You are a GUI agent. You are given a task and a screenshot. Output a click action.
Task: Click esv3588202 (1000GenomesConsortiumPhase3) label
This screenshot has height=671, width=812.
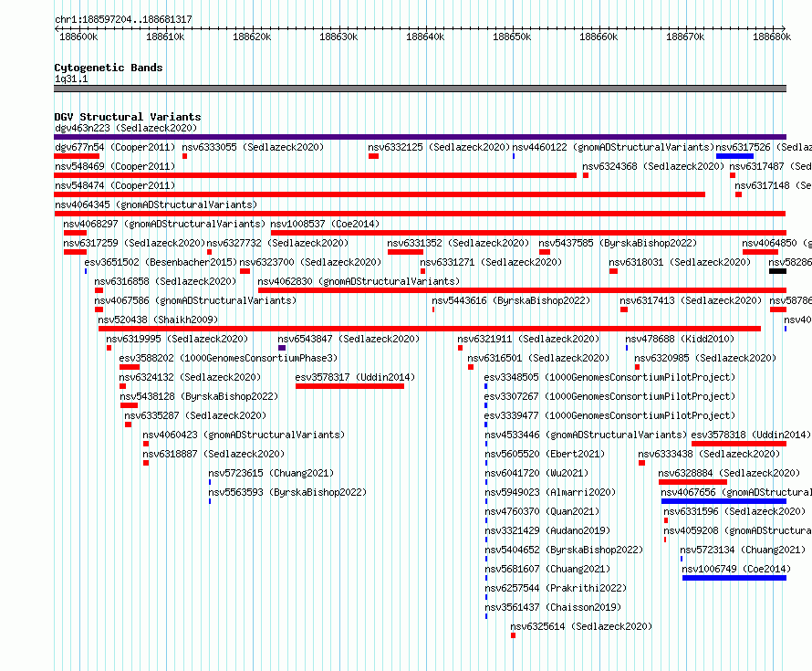click(x=228, y=358)
